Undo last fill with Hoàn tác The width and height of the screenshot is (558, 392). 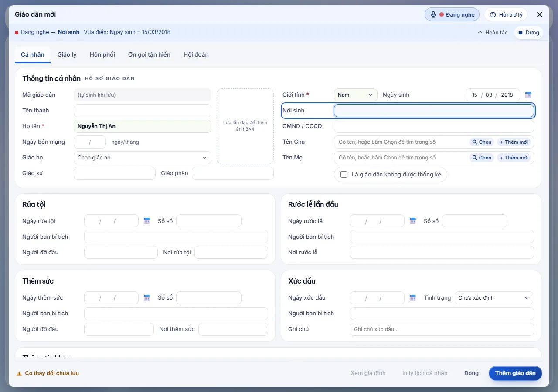pyautogui.click(x=493, y=33)
